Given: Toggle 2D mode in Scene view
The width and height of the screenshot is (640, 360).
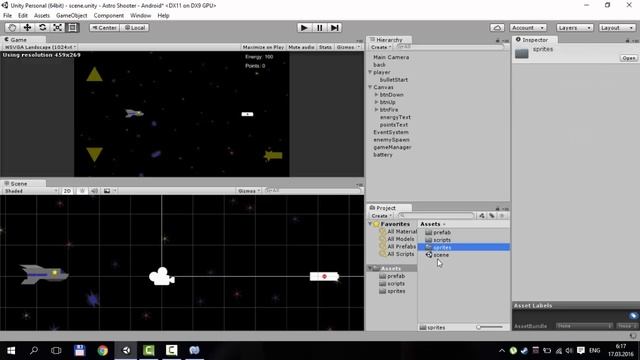Looking at the screenshot, I should (x=67, y=191).
